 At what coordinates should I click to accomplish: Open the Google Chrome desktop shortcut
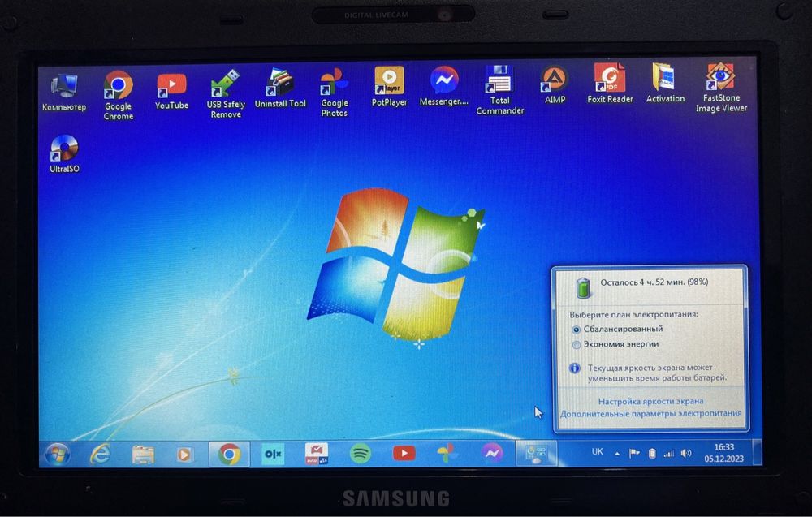[118, 96]
